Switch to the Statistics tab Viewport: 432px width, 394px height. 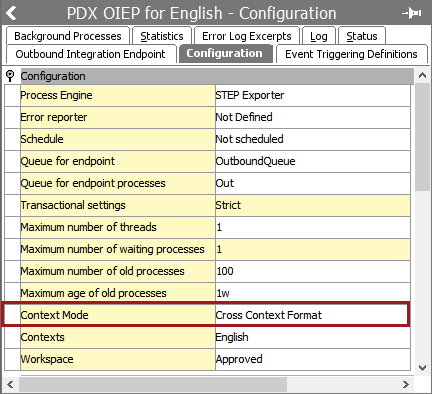[x=162, y=36]
